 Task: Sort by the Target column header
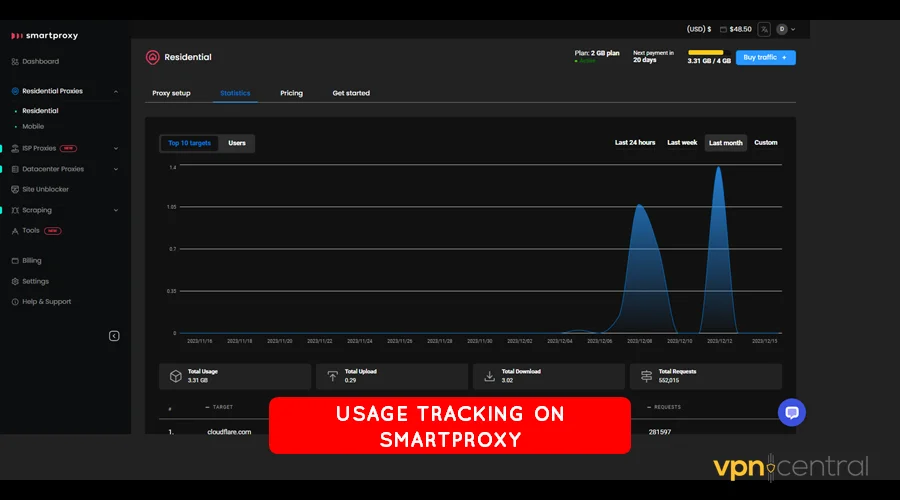pos(219,407)
